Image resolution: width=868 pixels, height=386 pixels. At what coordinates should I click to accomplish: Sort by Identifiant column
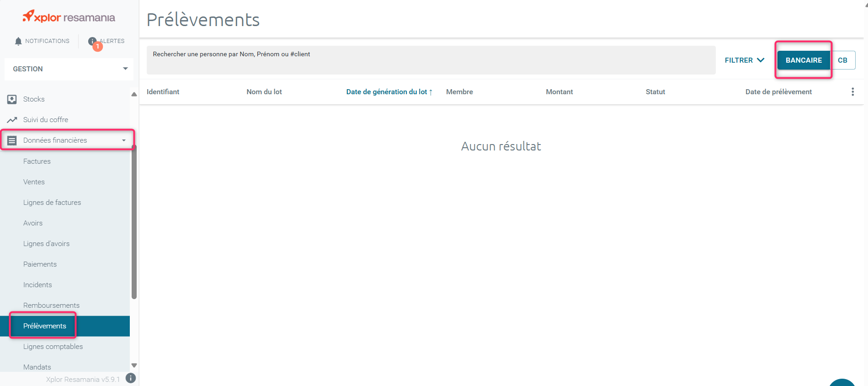[163, 92]
